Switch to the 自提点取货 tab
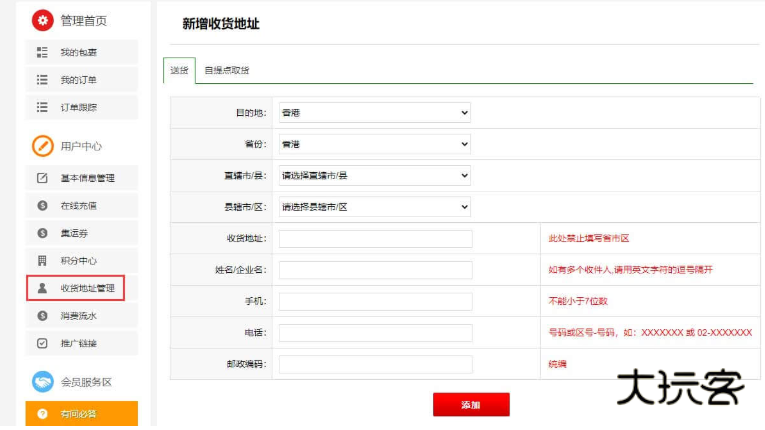This screenshot has height=430, width=765. 226,71
